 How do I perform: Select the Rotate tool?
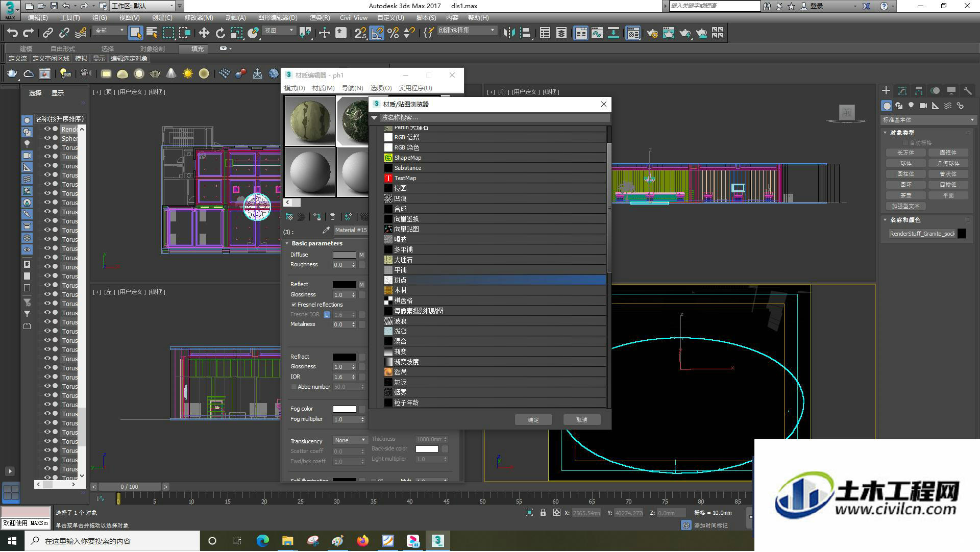coord(220,33)
